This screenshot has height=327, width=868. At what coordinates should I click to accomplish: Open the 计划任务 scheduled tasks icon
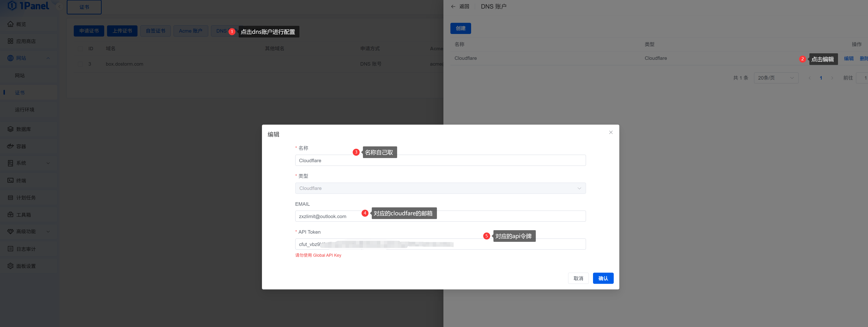pyautogui.click(x=10, y=198)
